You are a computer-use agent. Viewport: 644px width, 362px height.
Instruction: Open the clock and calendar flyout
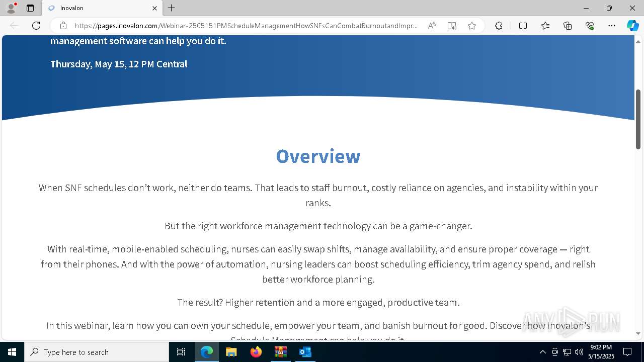coord(602,352)
